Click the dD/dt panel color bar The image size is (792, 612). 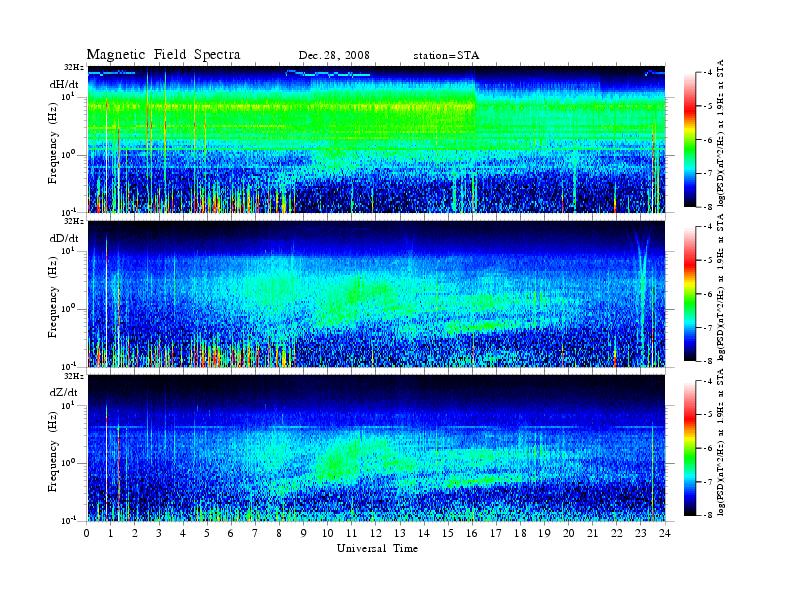pos(689,293)
